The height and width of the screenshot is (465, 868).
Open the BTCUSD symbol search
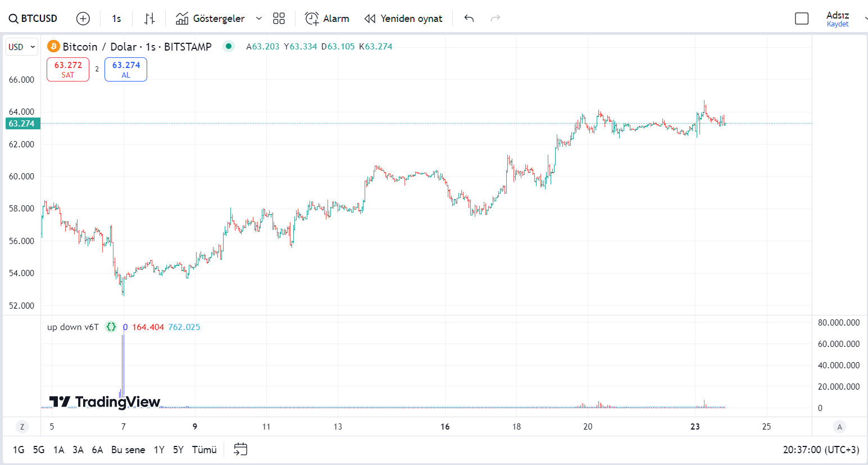pyautogui.click(x=33, y=19)
